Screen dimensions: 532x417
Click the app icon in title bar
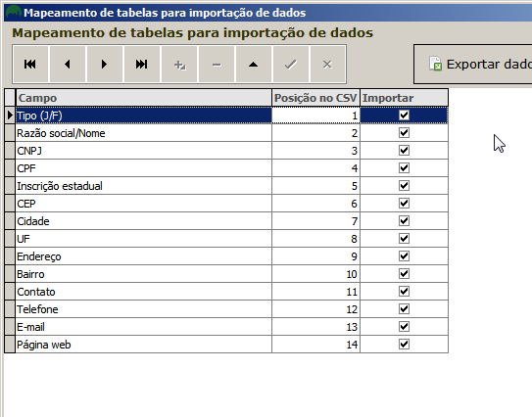[x=14, y=12]
